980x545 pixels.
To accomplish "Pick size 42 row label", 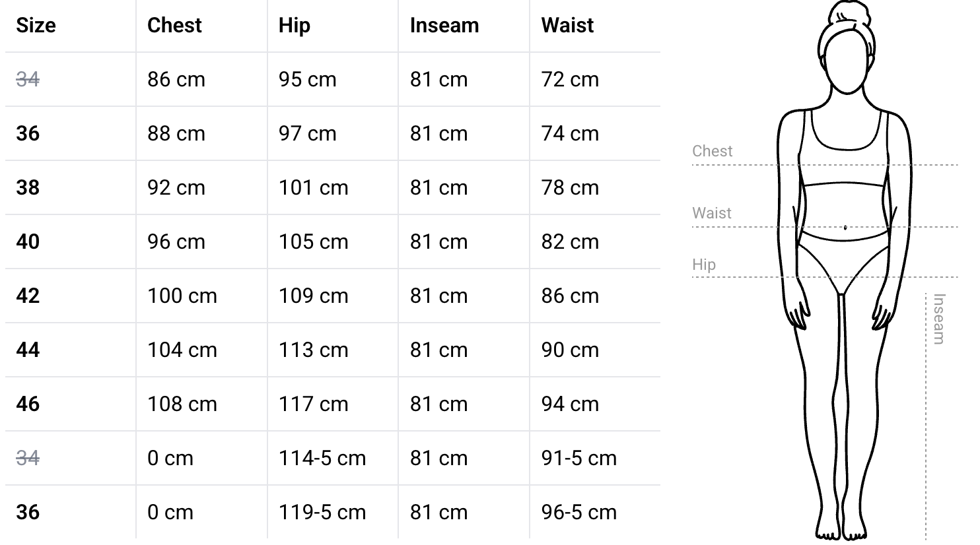I will click(28, 296).
